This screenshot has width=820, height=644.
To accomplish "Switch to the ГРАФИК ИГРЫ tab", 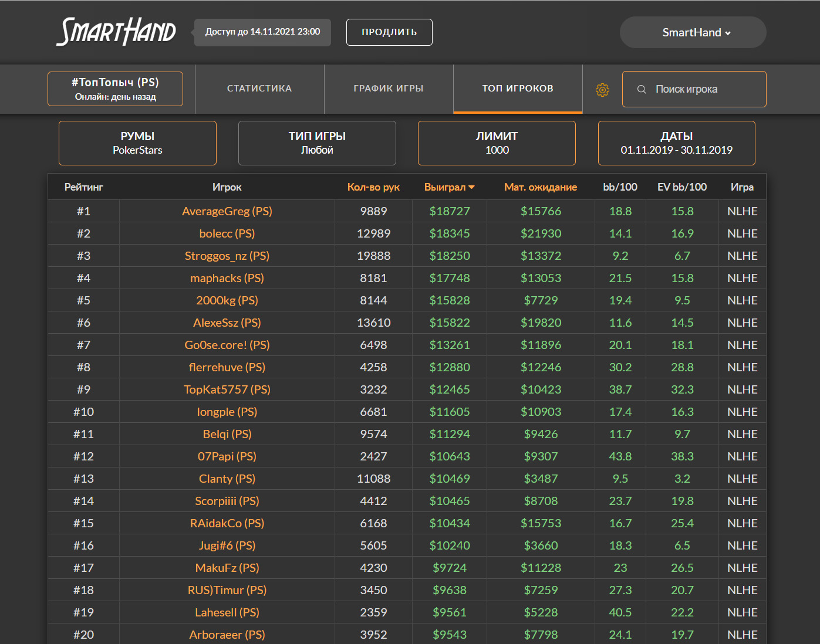I will (389, 89).
